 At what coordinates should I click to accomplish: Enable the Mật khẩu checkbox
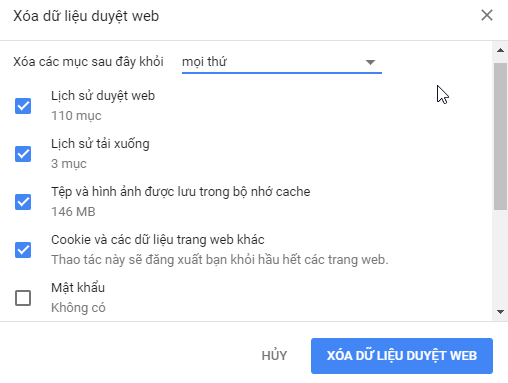pos(23,298)
